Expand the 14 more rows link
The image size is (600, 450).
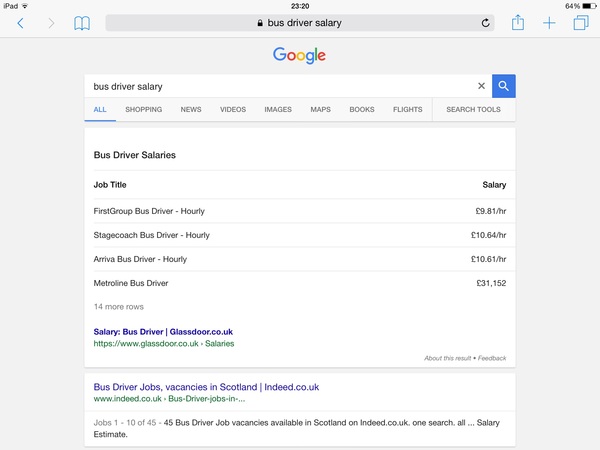pyautogui.click(x=119, y=307)
